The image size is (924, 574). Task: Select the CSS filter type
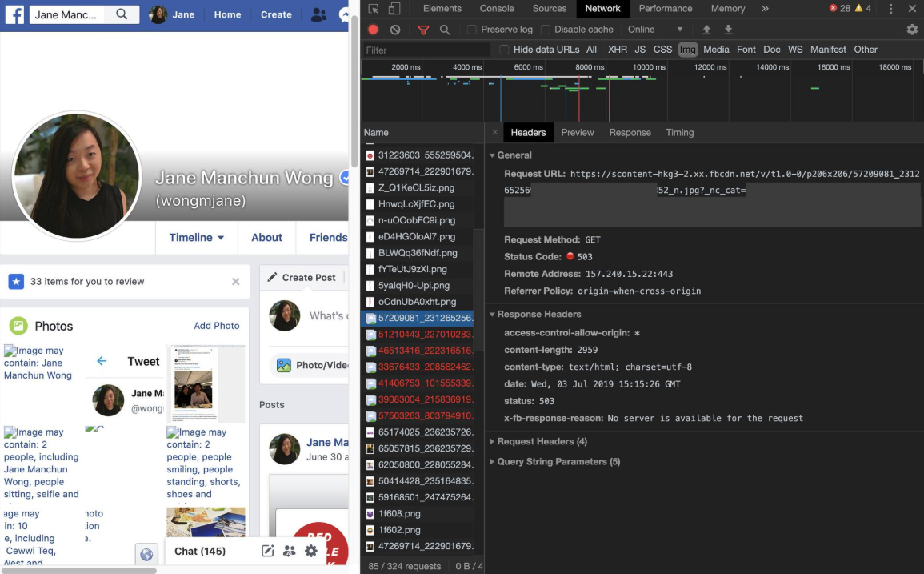tap(663, 50)
